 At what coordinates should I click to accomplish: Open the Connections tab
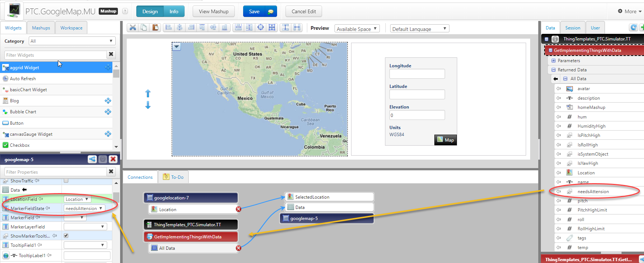[140, 177]
